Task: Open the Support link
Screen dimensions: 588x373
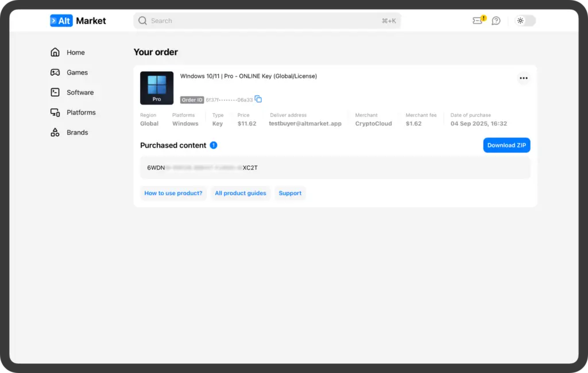Action: tap(290, 193)
